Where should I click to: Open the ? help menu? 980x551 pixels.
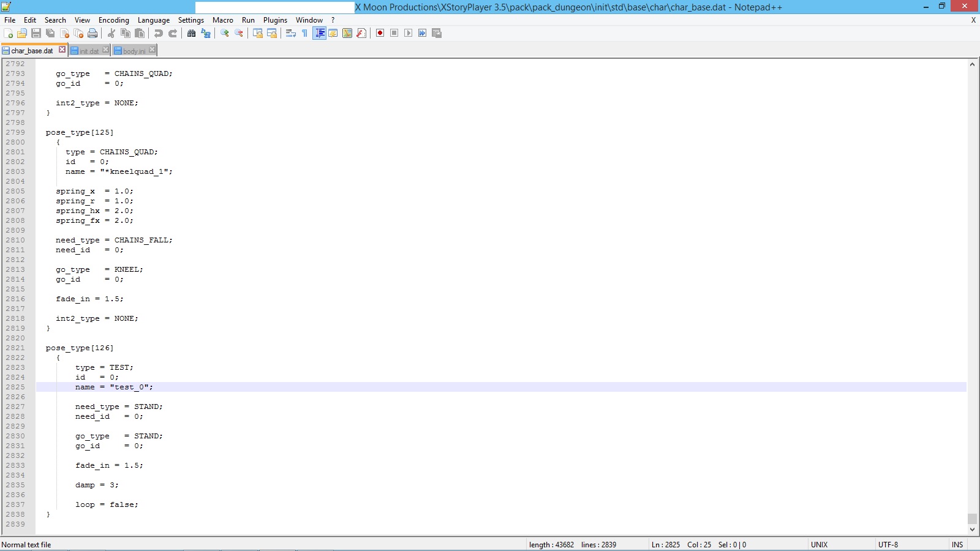(333, 20)
